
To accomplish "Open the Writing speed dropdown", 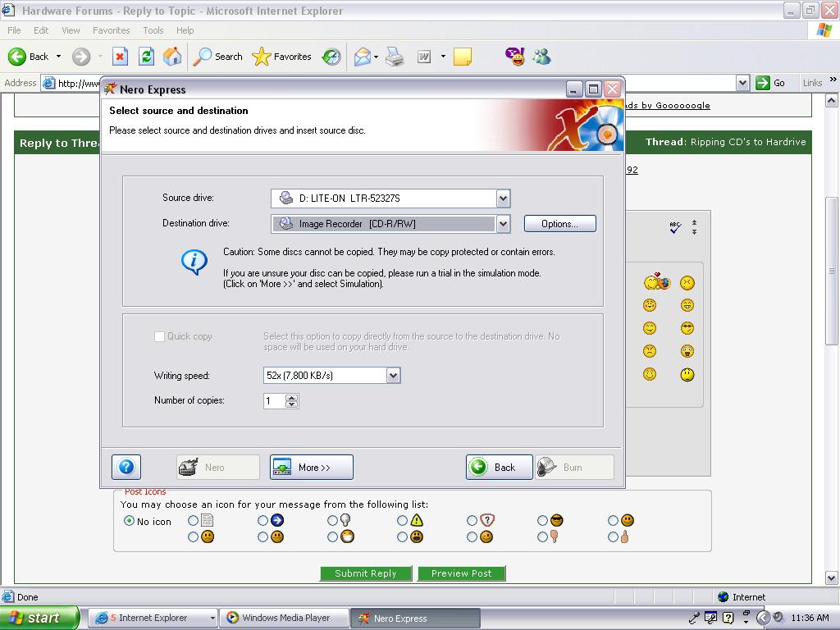I will pos(393,376).
